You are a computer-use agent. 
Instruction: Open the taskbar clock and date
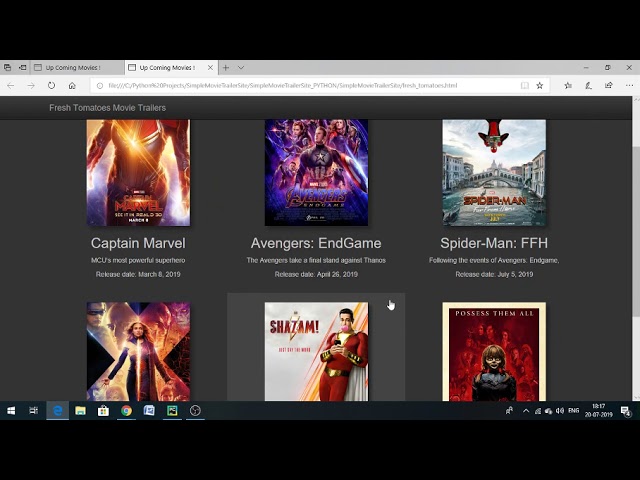pyautogui.click(x=598, y=411)
